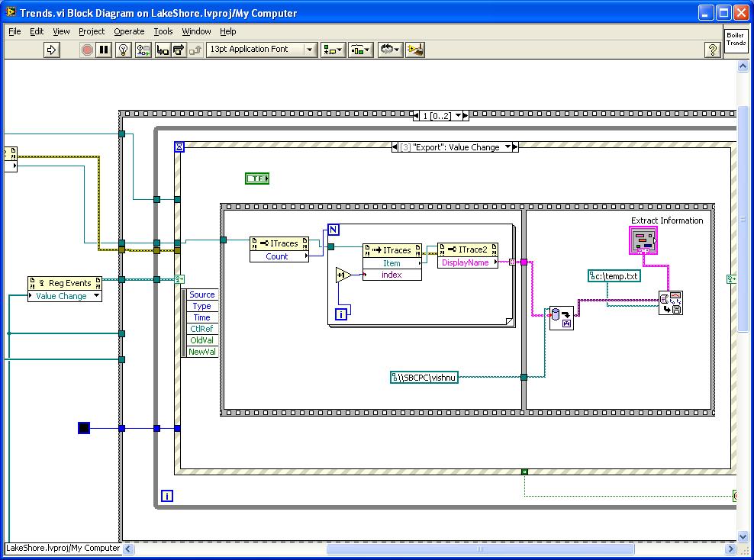Click the Extract Information subVI node
Image resolution: width=754 pixels, height=560 pixels.
coord(643,241)
